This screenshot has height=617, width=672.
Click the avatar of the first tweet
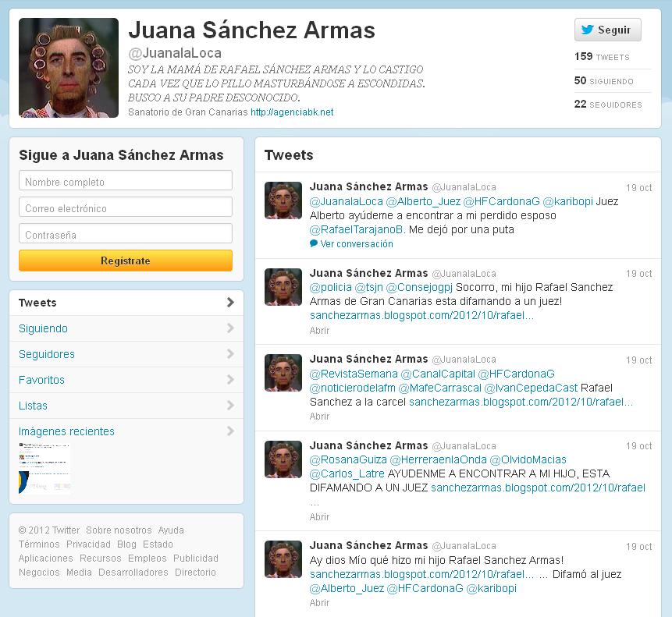283,200
